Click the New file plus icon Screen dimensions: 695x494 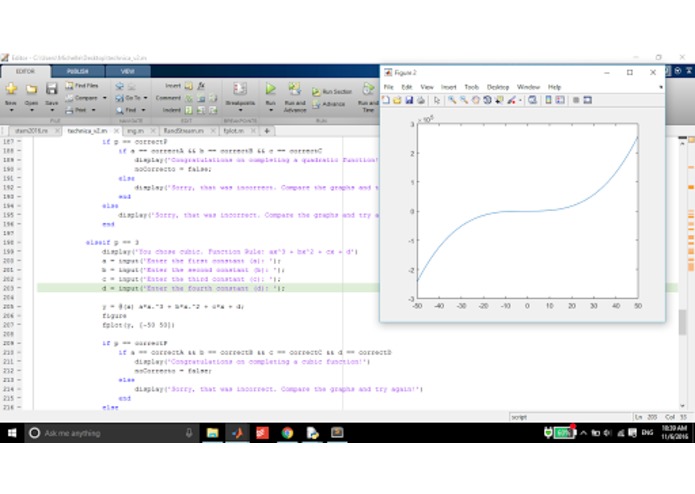[x=11, y=89]
